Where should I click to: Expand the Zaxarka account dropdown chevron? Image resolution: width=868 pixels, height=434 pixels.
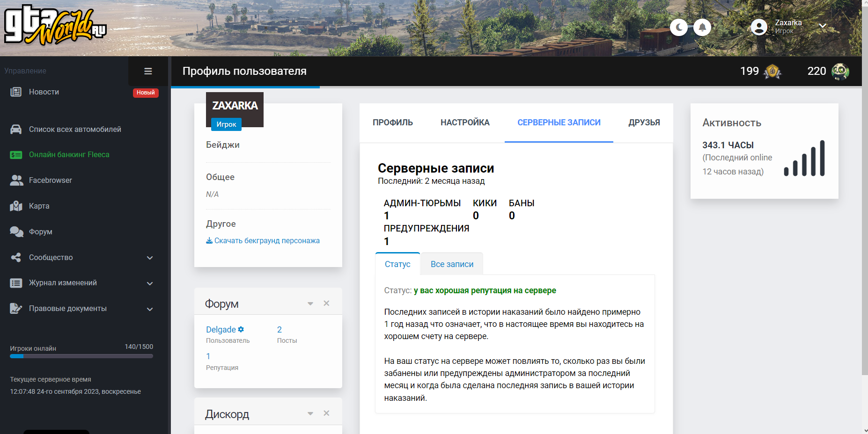[x=823, y=26]
